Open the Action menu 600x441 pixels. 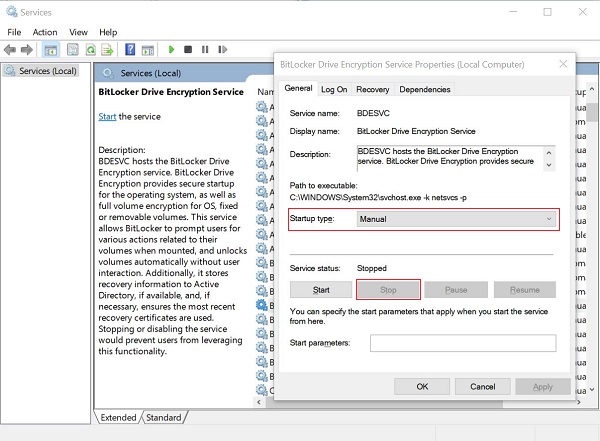[x=45, y=32]
